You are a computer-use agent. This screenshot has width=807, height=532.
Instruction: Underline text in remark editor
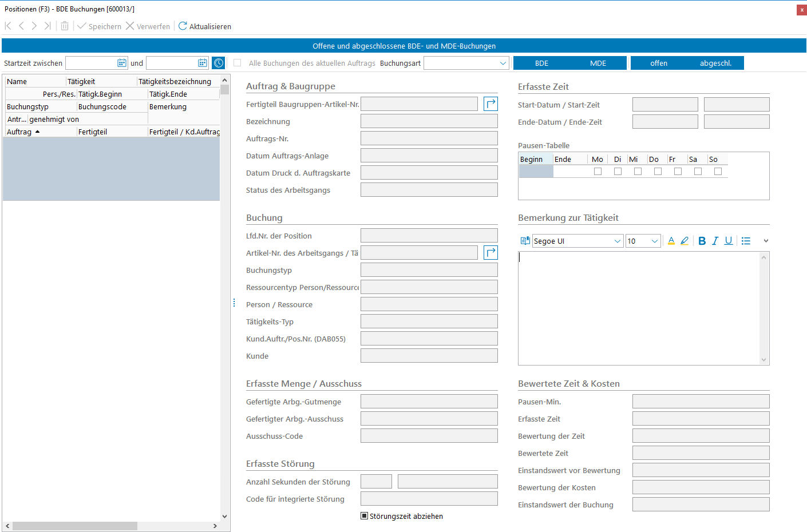(x=728, y=241)
